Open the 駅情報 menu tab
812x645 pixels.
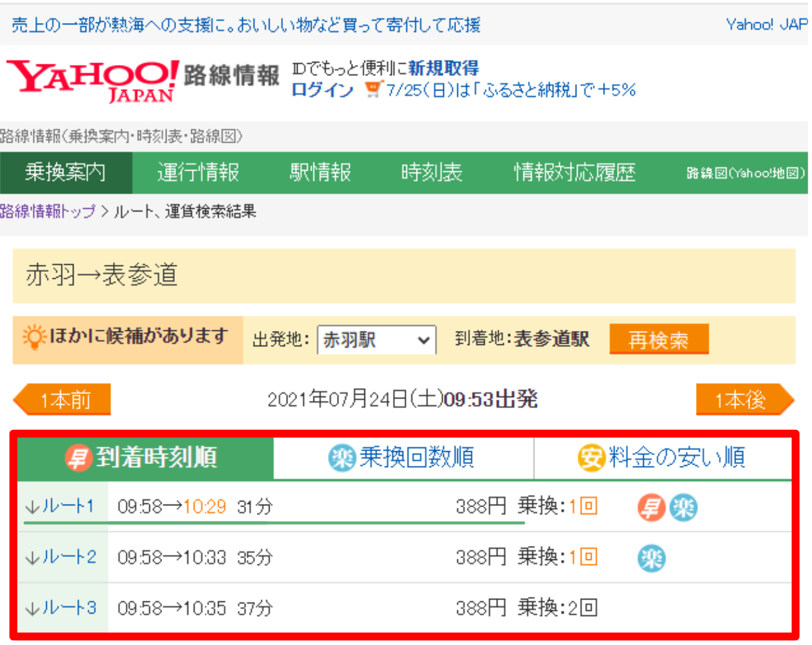321,172
